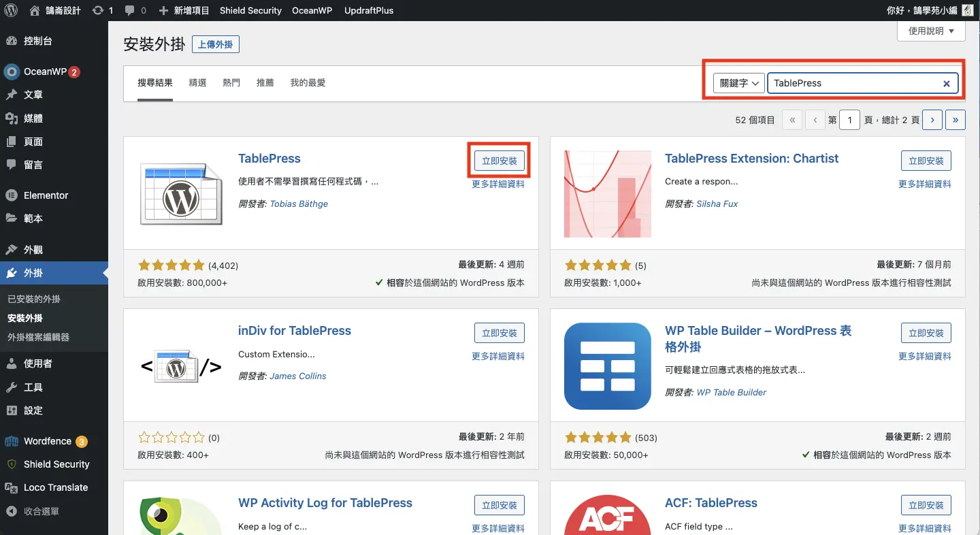Clear the TablePress search with X

click(x=946, y=84)
